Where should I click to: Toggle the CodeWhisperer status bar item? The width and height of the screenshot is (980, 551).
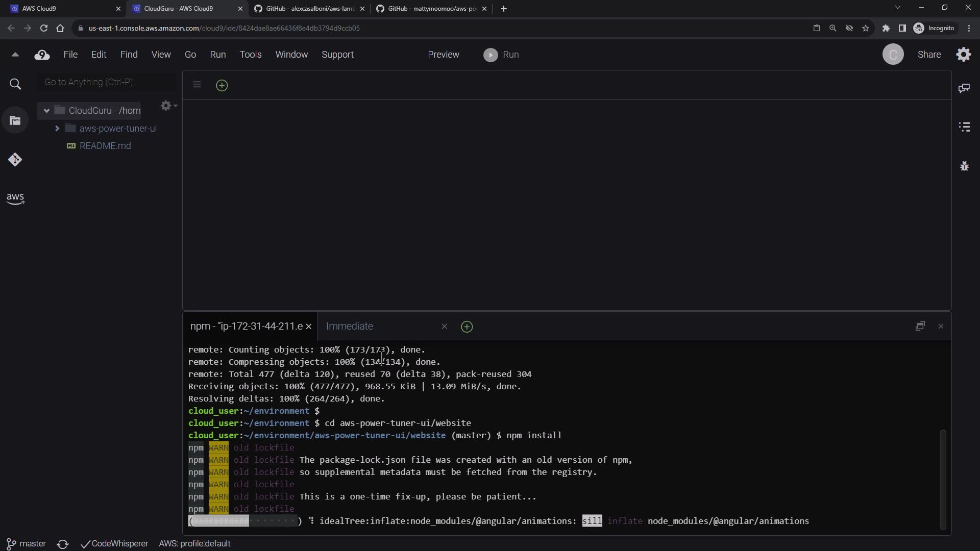click(115, 543)
